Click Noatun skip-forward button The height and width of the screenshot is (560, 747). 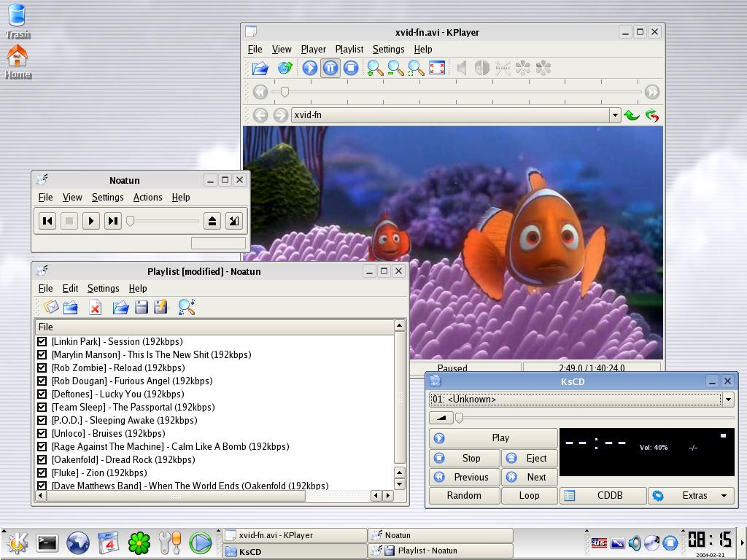coord(113,221)
